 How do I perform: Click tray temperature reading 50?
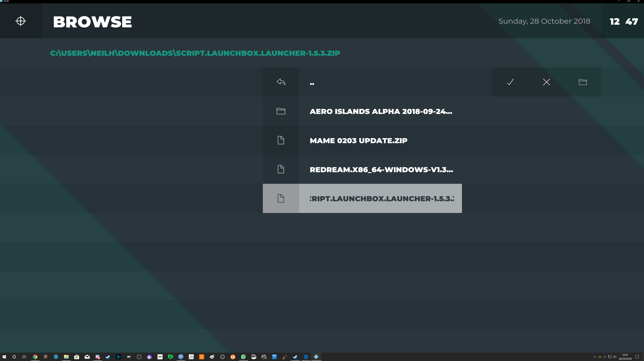coord(600,357)
